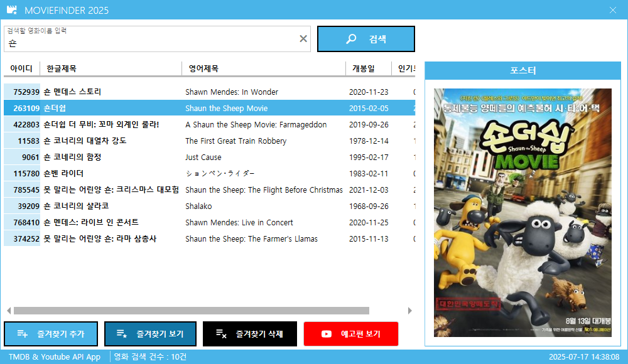Click the magnifier icon in the 검색 button
The image size is (628, 364).
(351, 39)
